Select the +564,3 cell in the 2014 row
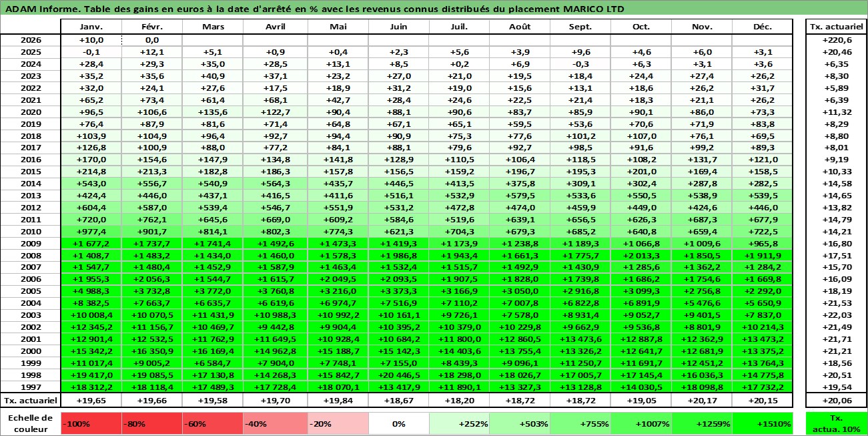 tap(276, 184)
